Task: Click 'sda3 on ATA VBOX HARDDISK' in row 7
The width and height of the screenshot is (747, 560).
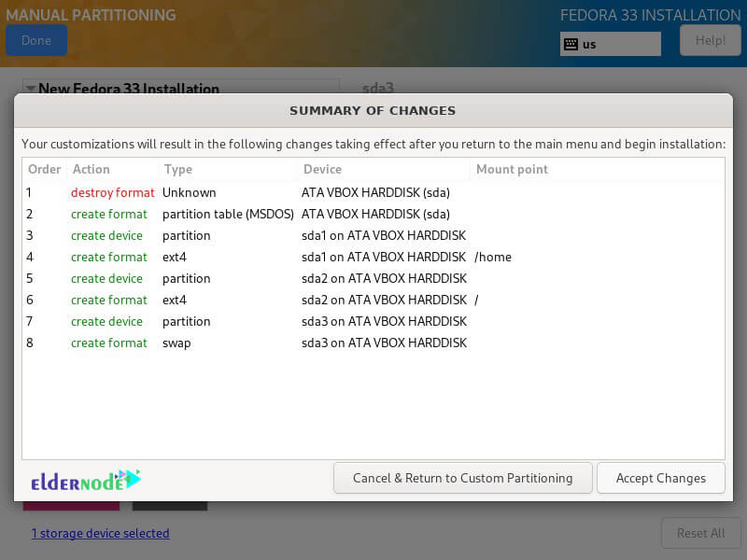Action: (384, 321)
